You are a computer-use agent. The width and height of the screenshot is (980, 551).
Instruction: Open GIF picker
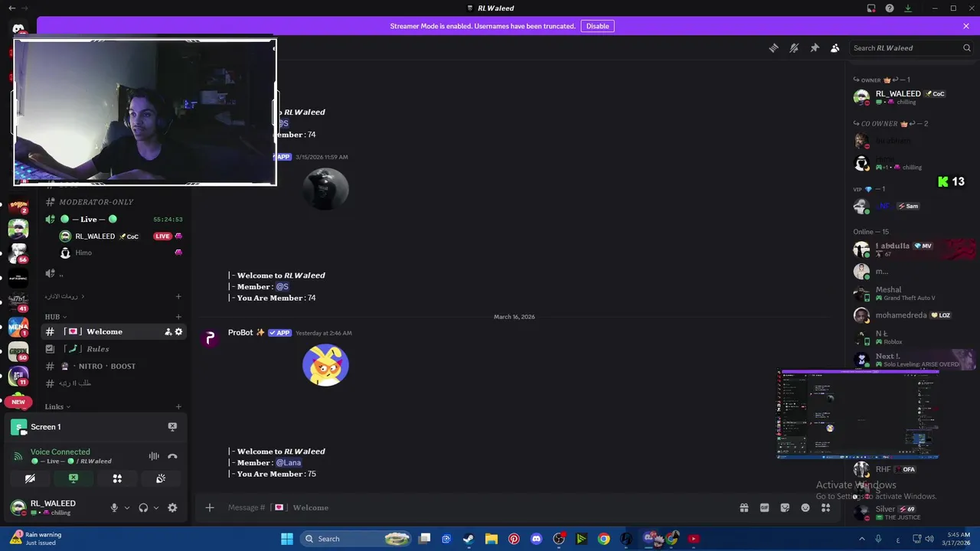click(764, 507)
